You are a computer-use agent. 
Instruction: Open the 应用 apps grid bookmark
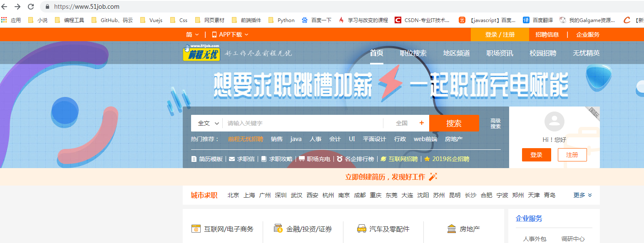click(11, 20)
